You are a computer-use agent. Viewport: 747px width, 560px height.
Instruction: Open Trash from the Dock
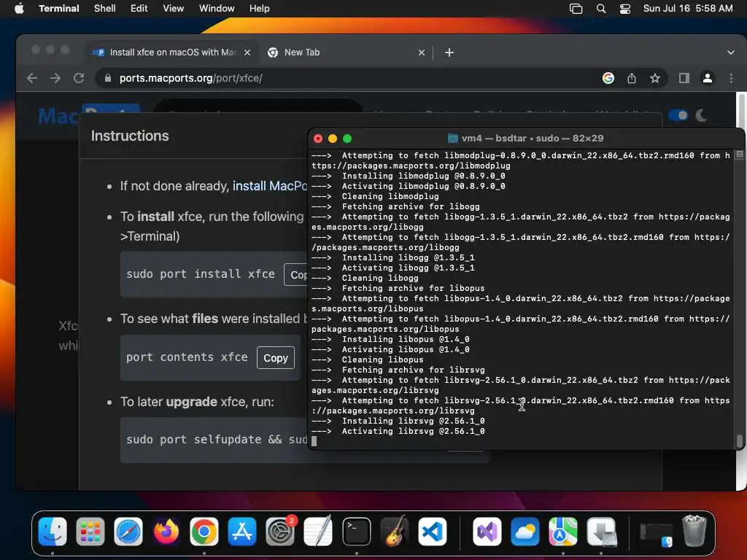[694, 532]
